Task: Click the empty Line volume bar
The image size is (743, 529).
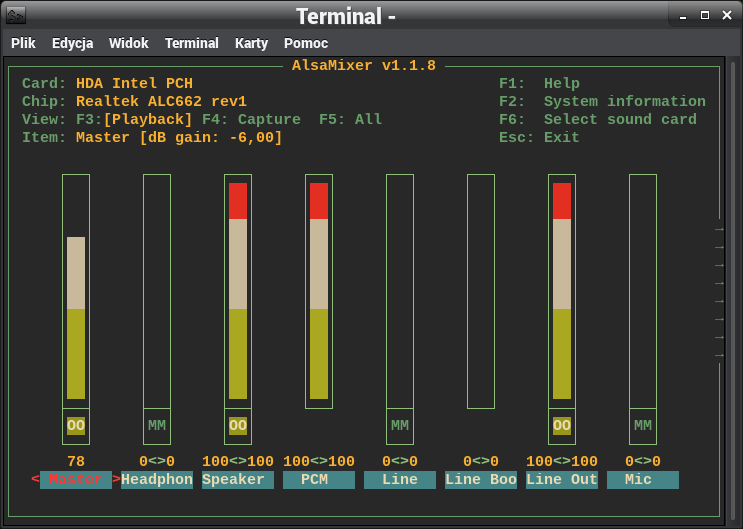Action: 400,291
